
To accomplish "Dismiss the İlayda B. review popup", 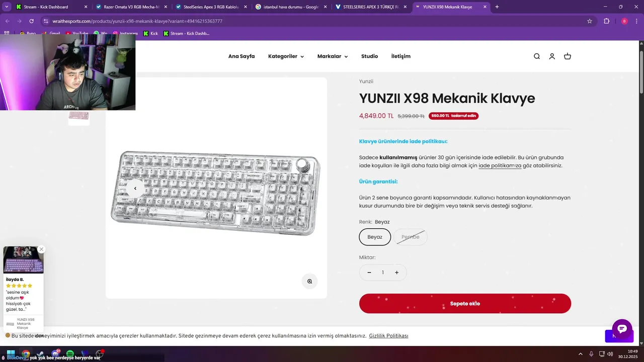I will click(x=41, y=249).
